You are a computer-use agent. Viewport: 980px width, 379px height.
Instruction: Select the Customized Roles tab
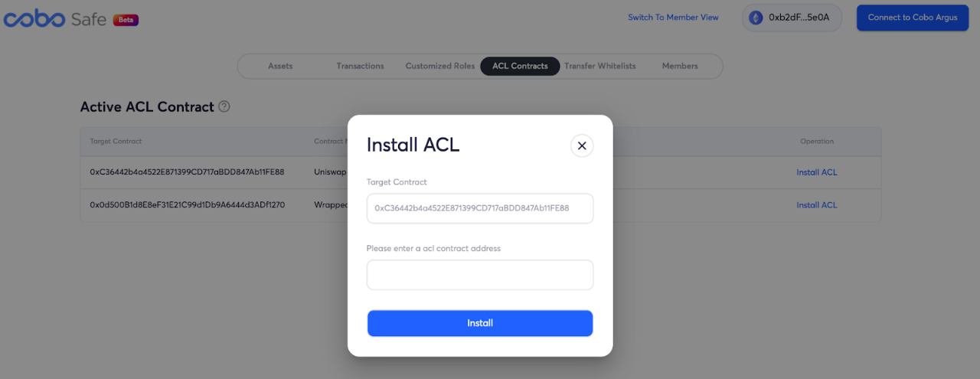point(440,66)
